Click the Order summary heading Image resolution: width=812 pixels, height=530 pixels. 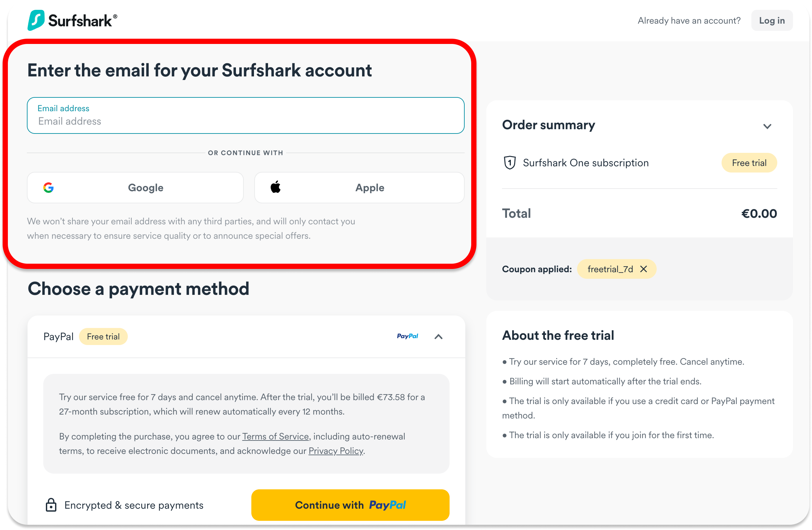pos(548,125)
